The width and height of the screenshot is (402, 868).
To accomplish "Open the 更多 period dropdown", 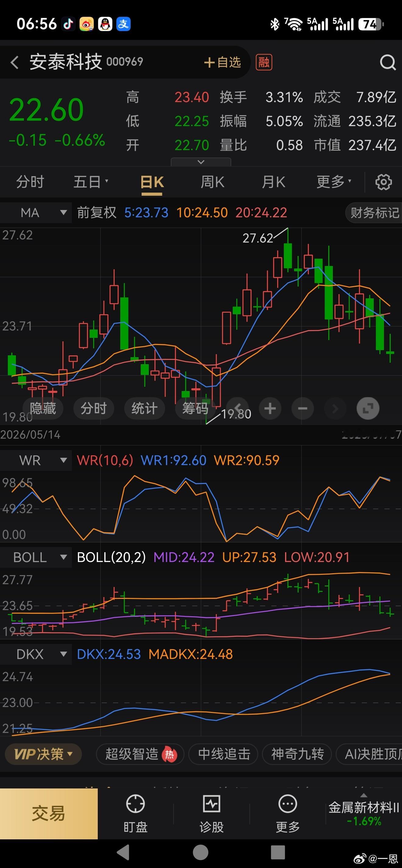I will coord(334,182).
